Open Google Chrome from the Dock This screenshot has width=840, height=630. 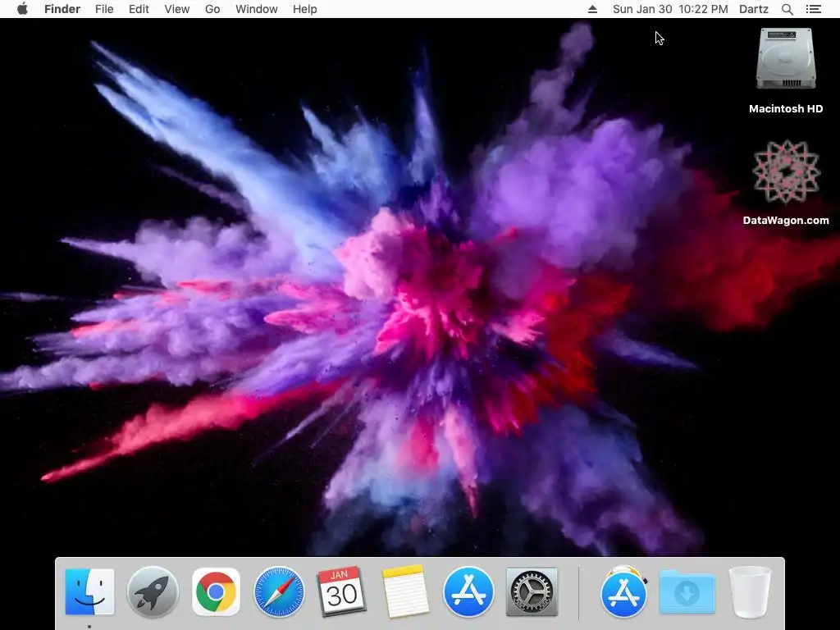[x=216, y=592]
